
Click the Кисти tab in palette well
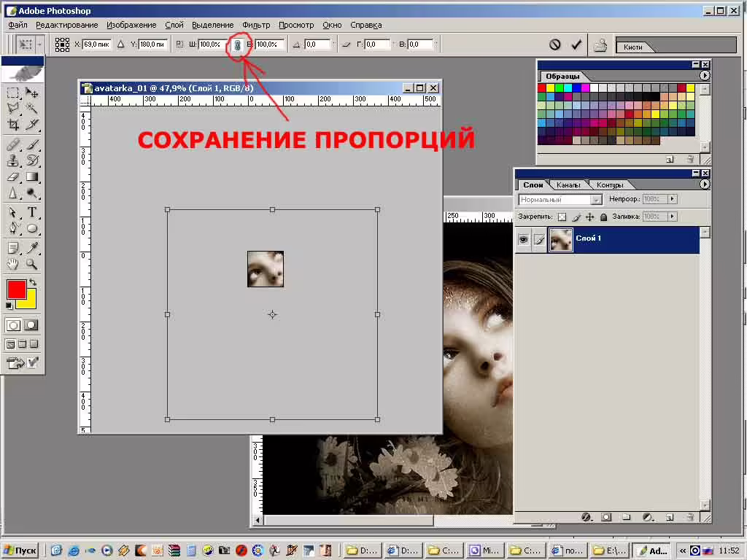[x=633, y=47]
